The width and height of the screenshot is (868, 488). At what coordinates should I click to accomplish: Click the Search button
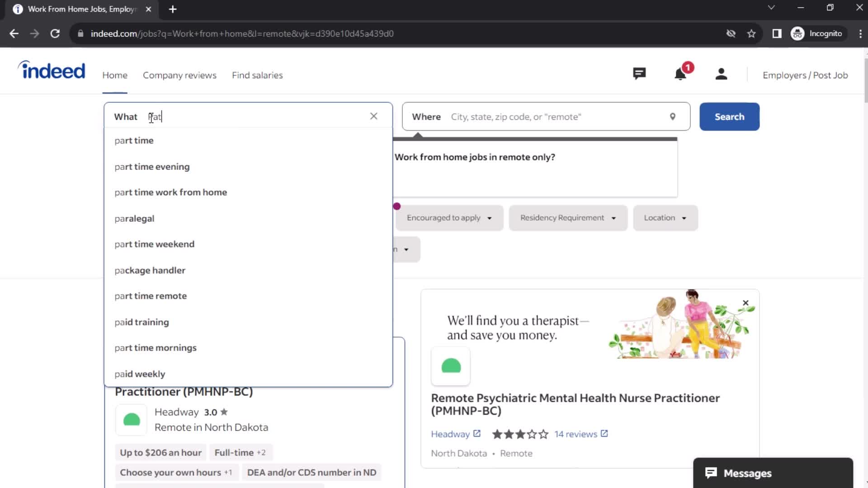coord(729,116)
